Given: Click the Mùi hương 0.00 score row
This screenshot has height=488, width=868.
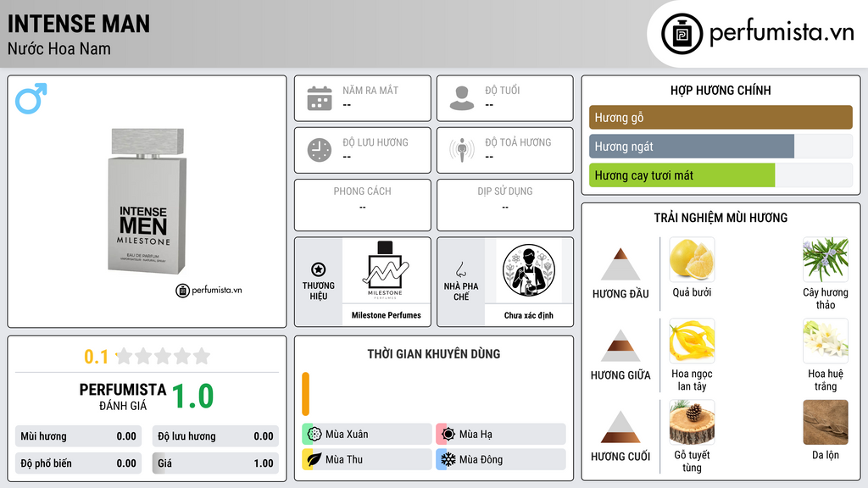Looking at the screenshot, I should [x=78, y=436].
